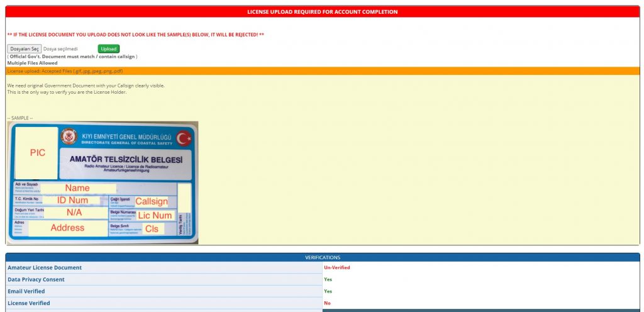This screenshot has width=644, height=312.
Task: Click the Address overlay on sample license
Action: click(67, 228)
